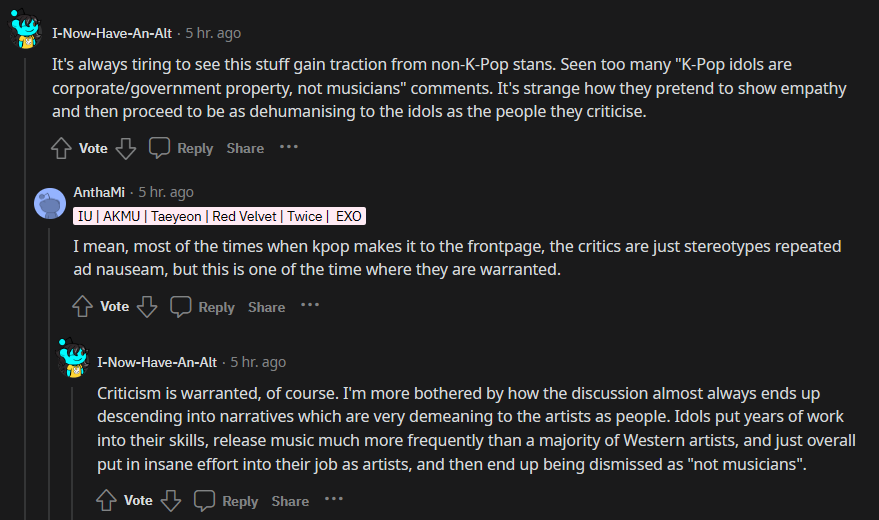Viewport: 879px width, 520px height.
Task: Upvote AnthaMi's comment
Action: [83, 307]
